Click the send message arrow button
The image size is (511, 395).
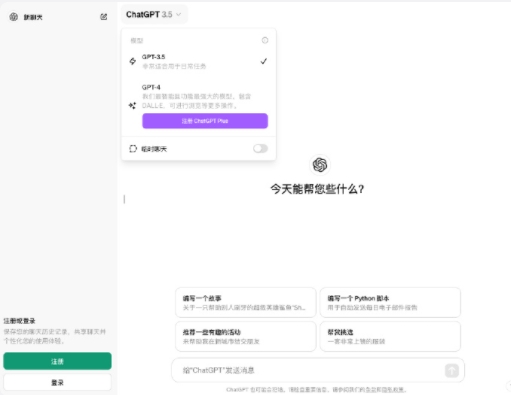[452, 370]
